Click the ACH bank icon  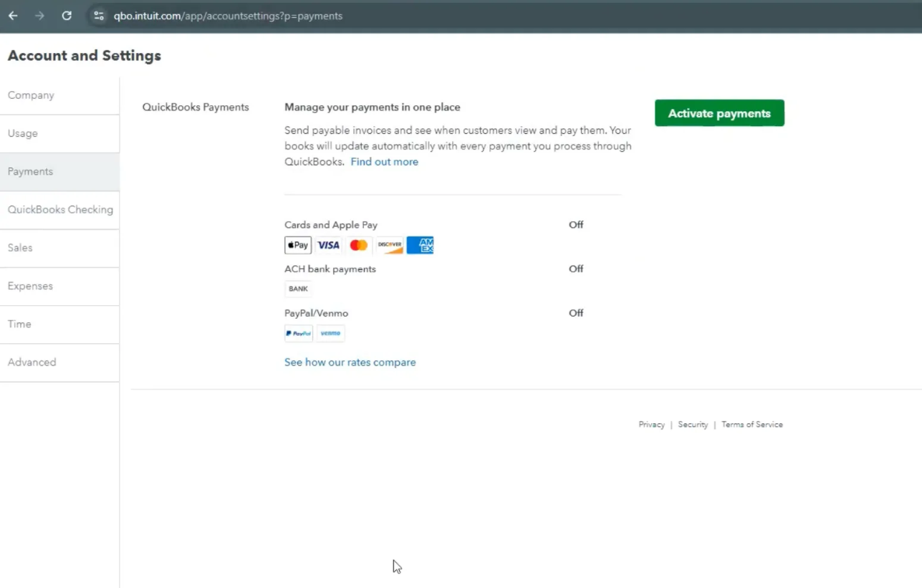pos(298,289)
